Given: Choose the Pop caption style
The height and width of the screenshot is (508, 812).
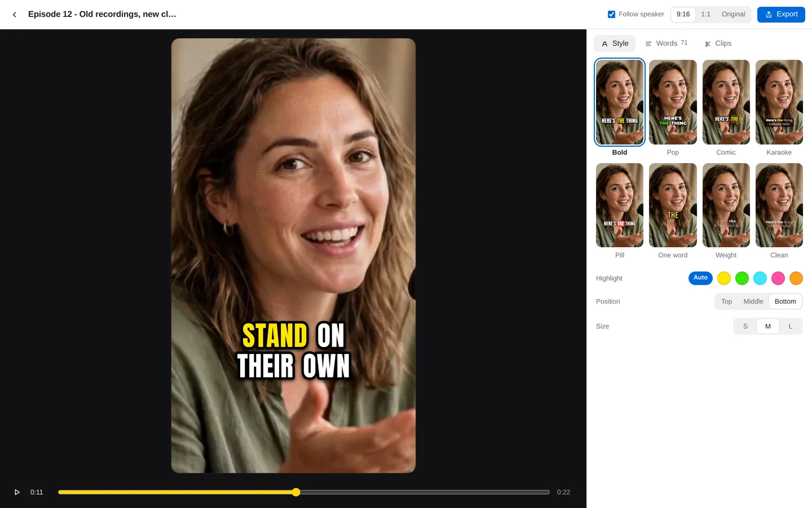Looking at the screenshot, I should tap(673, 102).
